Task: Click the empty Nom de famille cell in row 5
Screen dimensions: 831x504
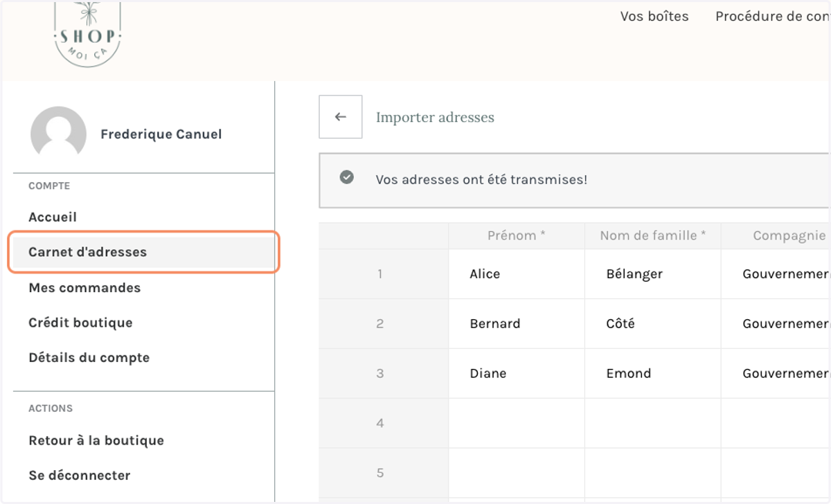Action: coord(653,474)
